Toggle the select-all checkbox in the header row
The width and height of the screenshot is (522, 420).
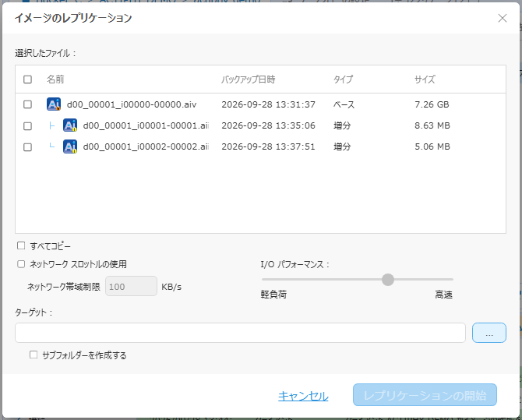tap(27, 79)
